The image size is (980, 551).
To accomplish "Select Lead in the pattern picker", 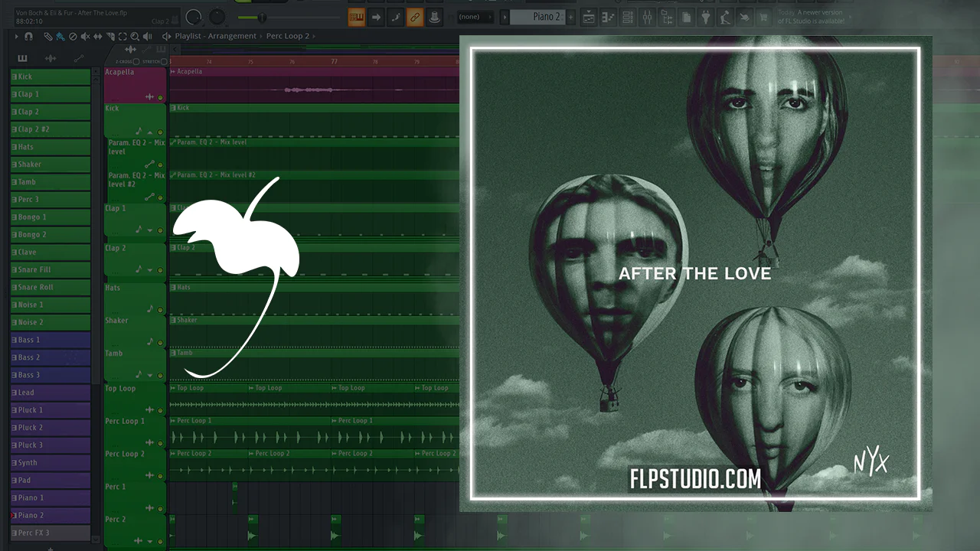I will coord(51,393).
